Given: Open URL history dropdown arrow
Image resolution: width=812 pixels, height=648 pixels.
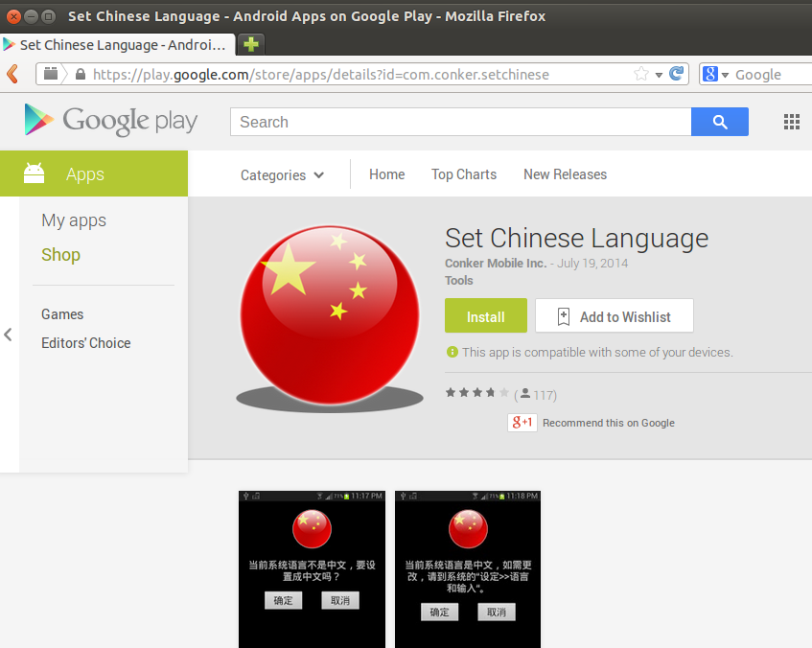Looking at the screenshot, I should [659, 75].
